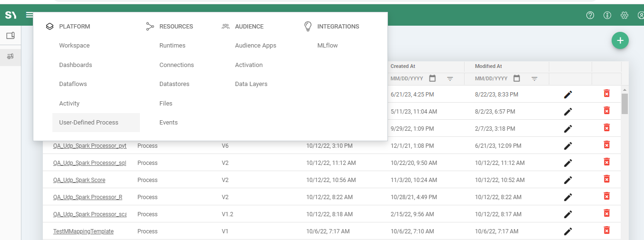Click the Modified At date input field
Screen dimensions: 644x240
tap(491, 78)
